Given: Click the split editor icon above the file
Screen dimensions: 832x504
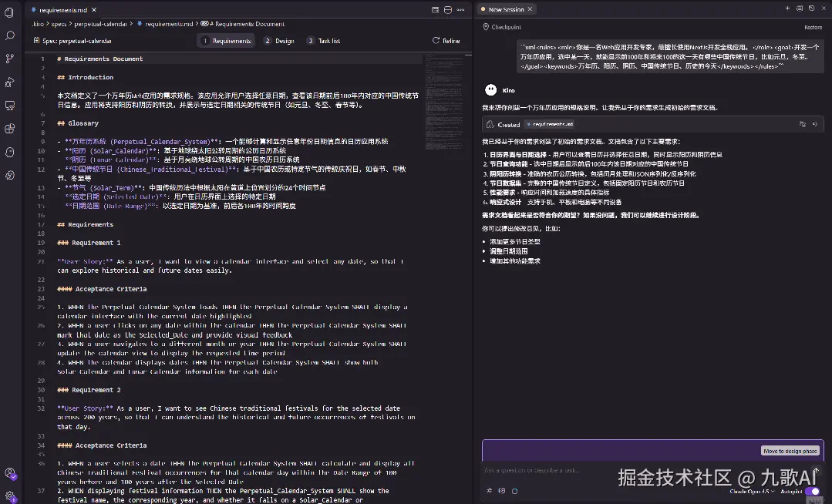Looking at the screenshot, I should pos(447,8).
